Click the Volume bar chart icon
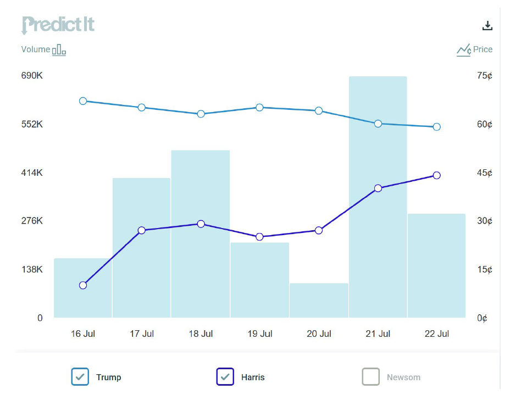The height and width of the screenshot is (400, 532). 59,50
